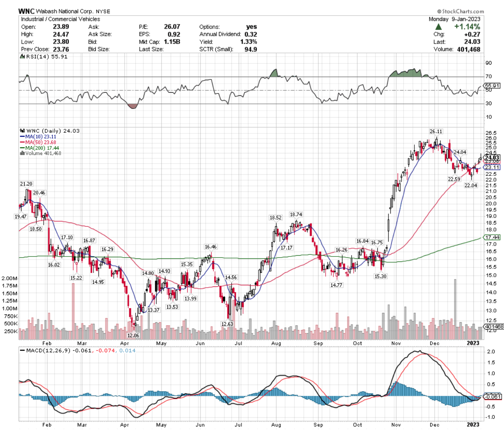This screenshot has height=432, width=504.
Task: Click the Prev Close value 23.76
Action: point(61,49)
